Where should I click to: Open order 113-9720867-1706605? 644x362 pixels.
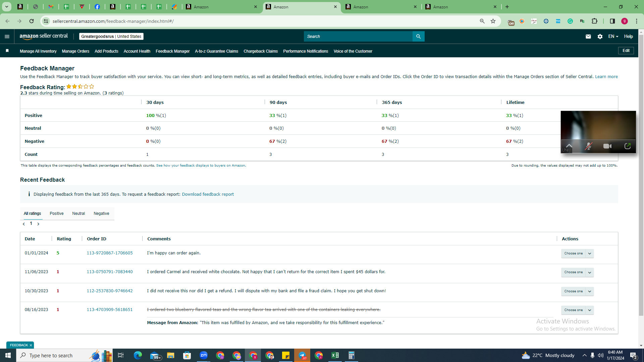pos(110,253)
